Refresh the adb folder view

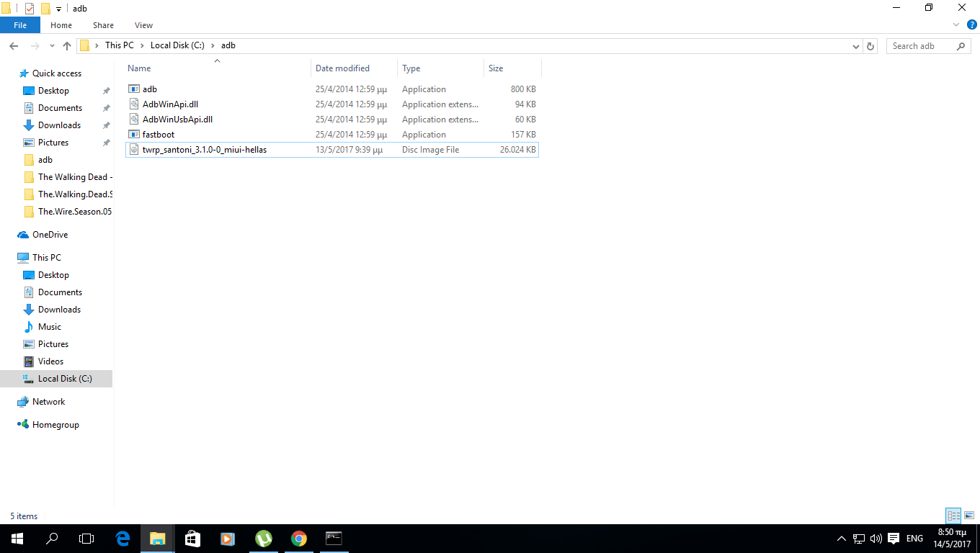coord(870,45)
